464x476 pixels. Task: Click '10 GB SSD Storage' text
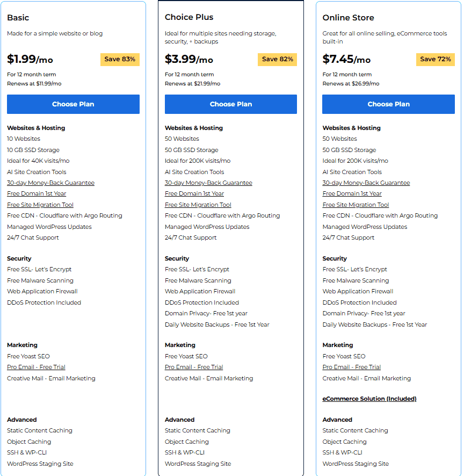[33, 150]
